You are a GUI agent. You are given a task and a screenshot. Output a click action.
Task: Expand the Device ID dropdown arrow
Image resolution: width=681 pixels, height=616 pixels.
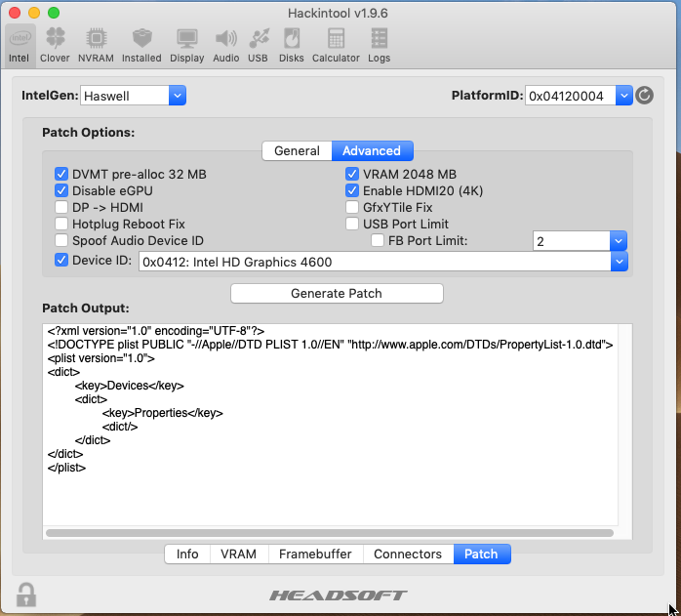pos(620,262)
